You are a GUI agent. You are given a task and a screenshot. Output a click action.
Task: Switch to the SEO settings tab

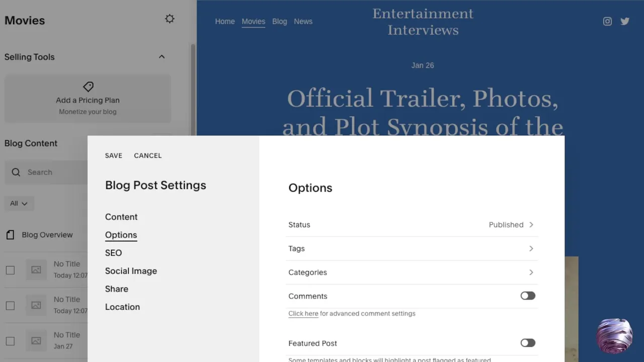(113, 253)
